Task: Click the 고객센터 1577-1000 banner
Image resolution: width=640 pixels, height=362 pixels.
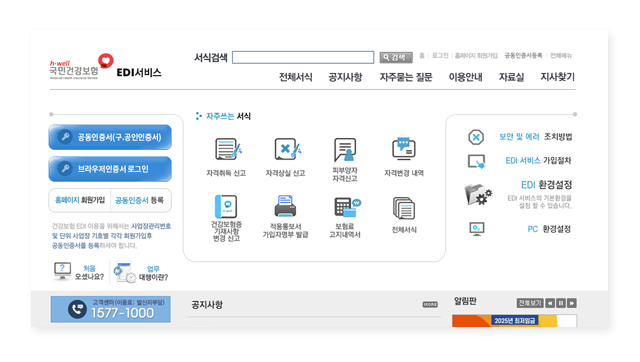Action: [111, 309]
